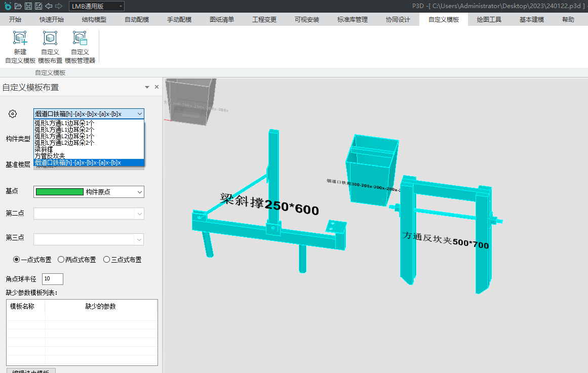Image resolution: width=588 pixels, height=373 pixels.
Task: Click the 角点球半径 input field
Action: pyautogui.click(x=53, y=279)
